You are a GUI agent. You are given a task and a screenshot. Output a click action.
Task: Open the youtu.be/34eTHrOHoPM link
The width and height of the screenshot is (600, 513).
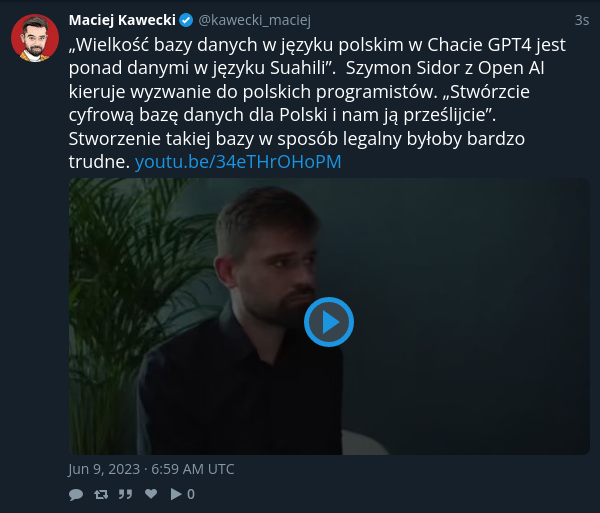tap(238, 161)
